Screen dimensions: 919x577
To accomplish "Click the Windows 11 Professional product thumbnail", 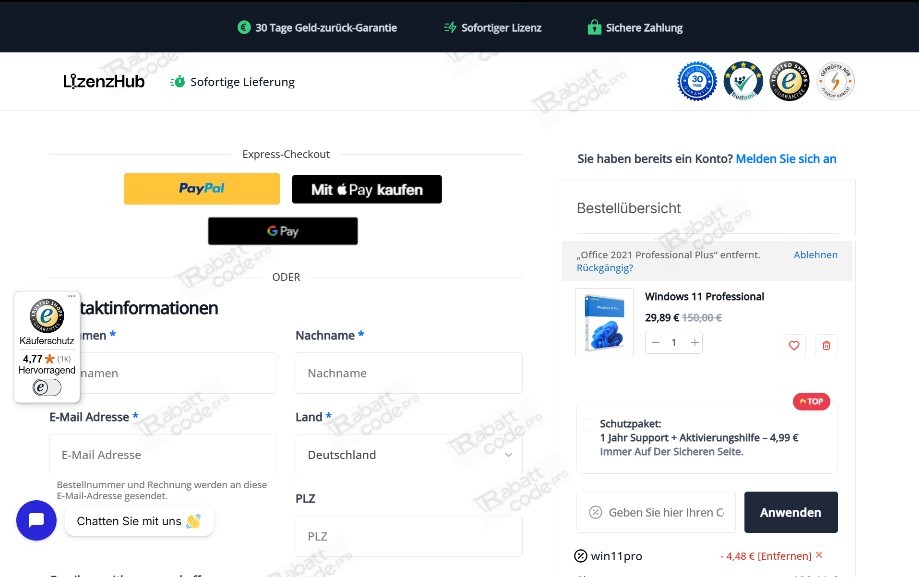I will point(604,323).
